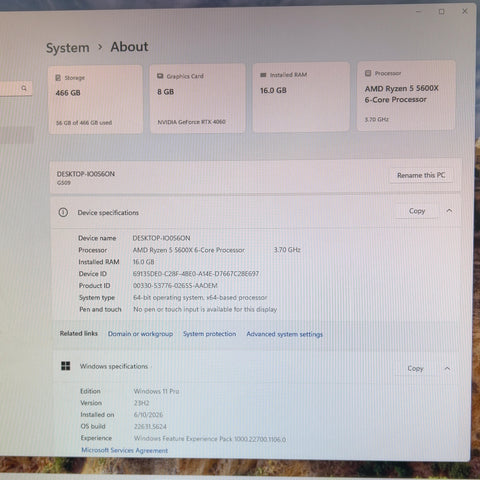Copy the Windows specifications
This screenshot has width=480, height=480.
415,368
